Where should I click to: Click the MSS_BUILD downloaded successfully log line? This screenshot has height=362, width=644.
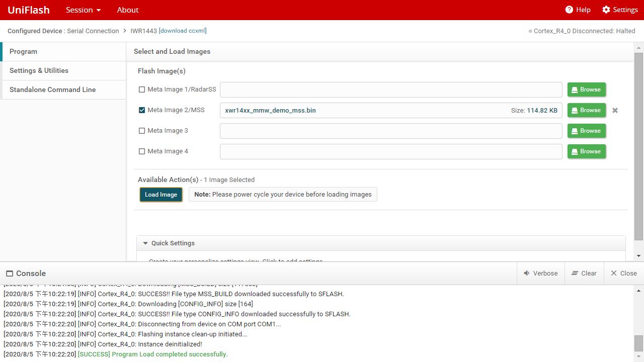click(174, 294)
